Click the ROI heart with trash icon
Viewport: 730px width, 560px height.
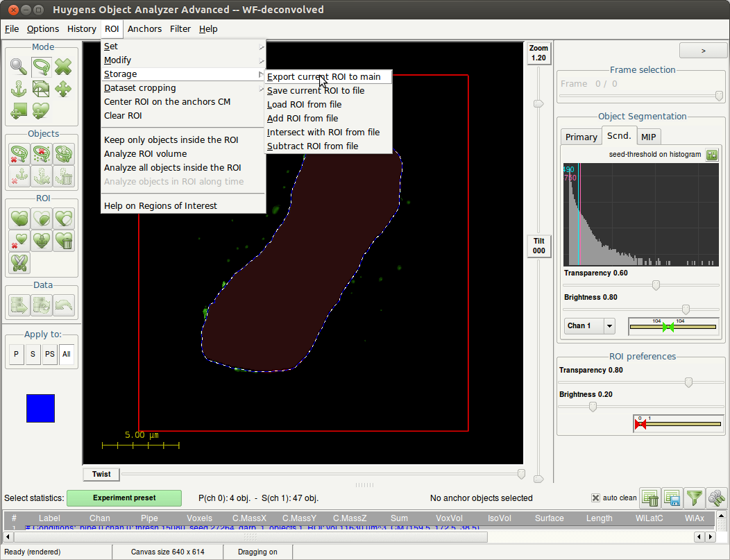tap(63, 241)
